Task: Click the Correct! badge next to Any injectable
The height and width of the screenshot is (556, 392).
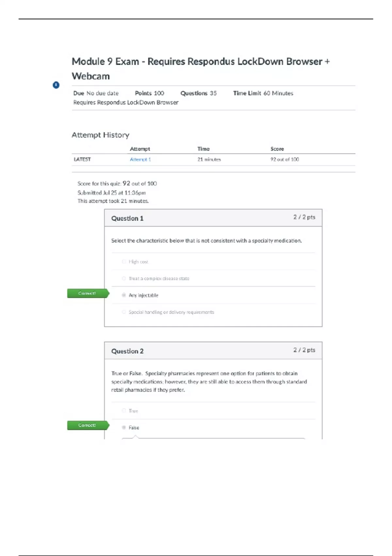Action: pyautogui.click(x=87, y=293)
